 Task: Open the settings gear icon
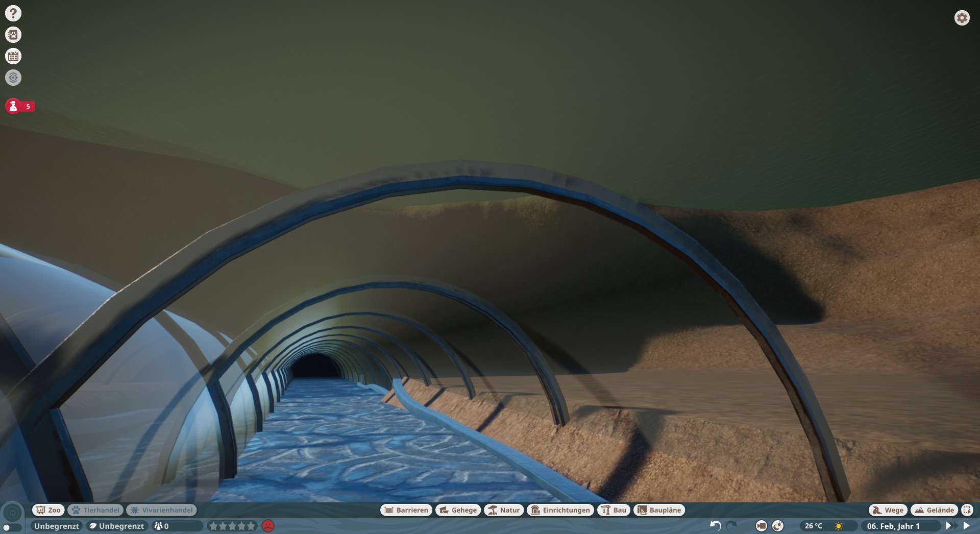coord(962,18)
